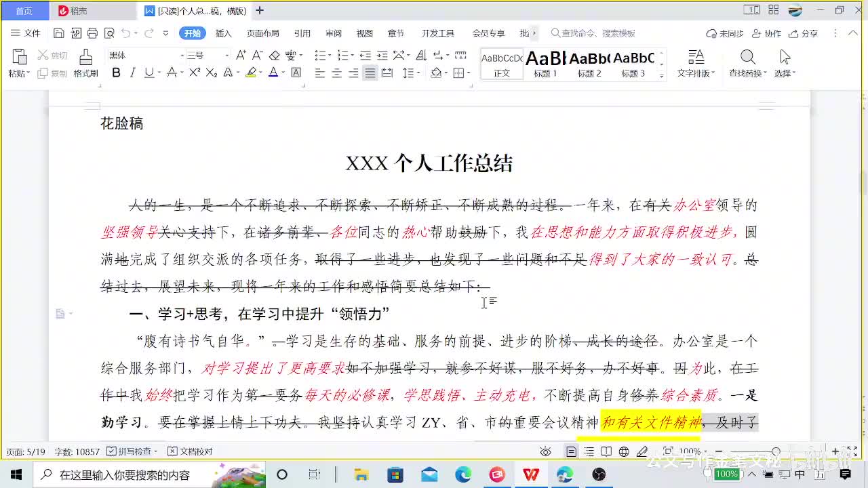The height and width of the screenshot is (488, 868).
Task: Switch to the Review (审阅) tab
Action: point(333,33)
